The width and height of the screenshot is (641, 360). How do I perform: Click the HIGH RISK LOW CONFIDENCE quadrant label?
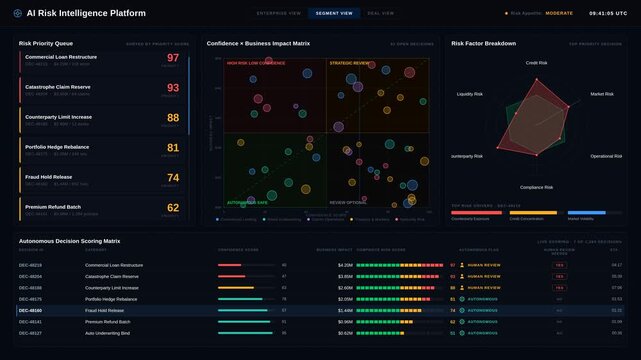click(256, 63)
